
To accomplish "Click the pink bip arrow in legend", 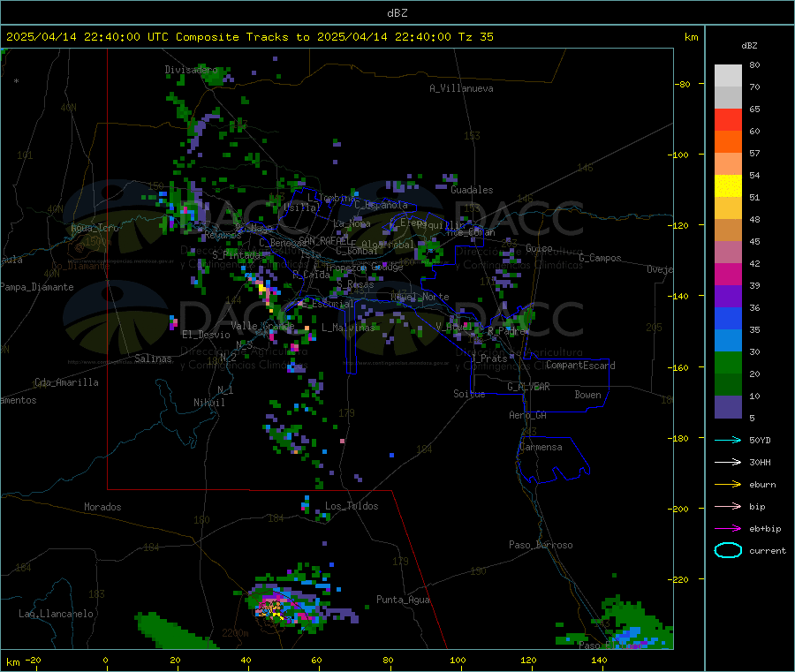I will click(x=728, y=506).
